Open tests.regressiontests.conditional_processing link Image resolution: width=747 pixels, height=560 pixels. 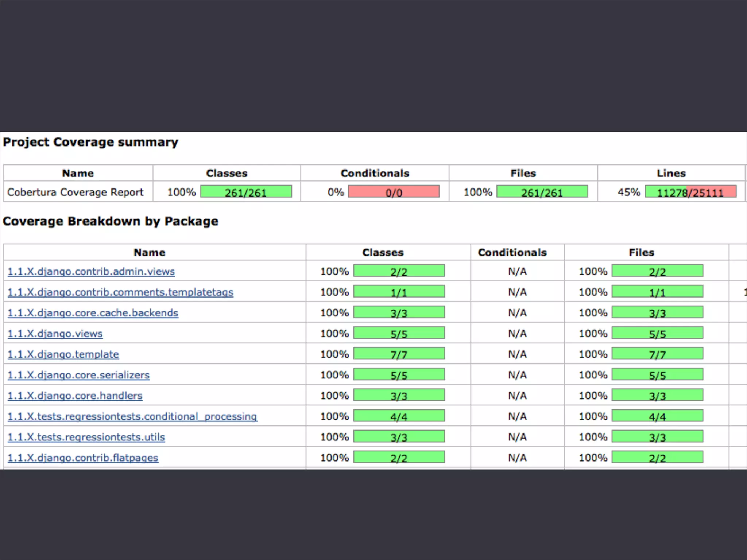click(132, 417)
